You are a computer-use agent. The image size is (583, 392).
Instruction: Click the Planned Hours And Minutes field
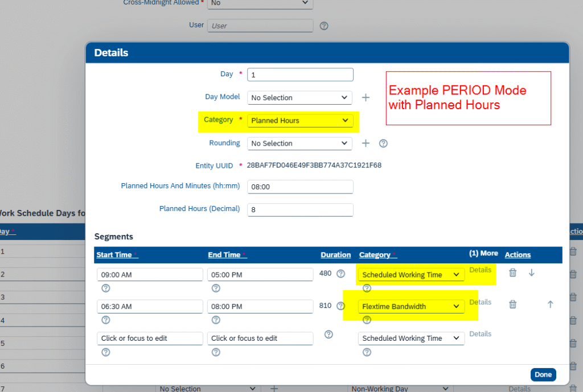(x=300, y=187)
